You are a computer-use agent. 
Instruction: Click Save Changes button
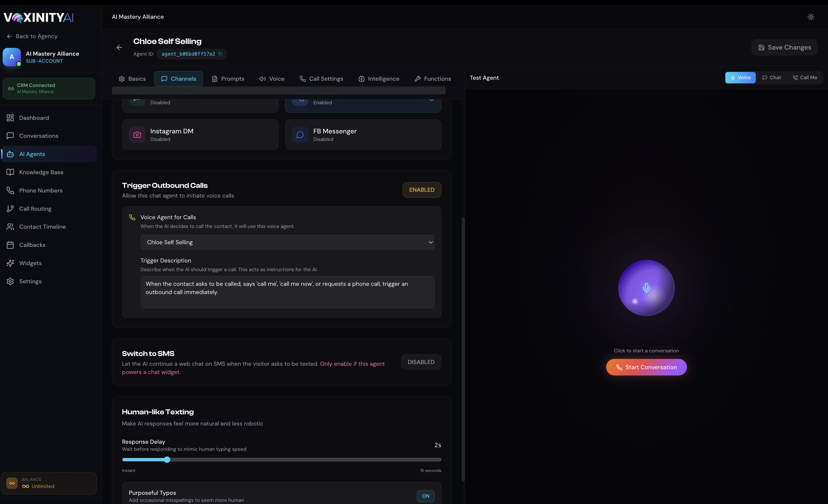click(784, 47)
